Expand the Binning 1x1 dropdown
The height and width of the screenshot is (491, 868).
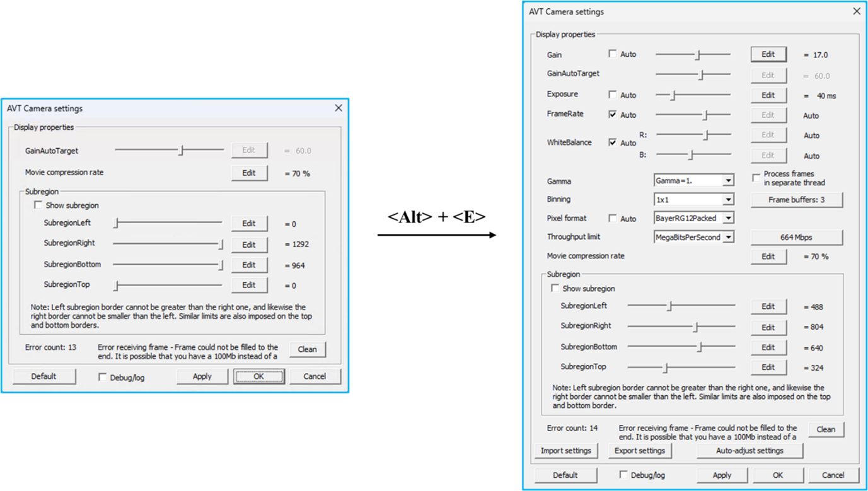click(728, 200)
